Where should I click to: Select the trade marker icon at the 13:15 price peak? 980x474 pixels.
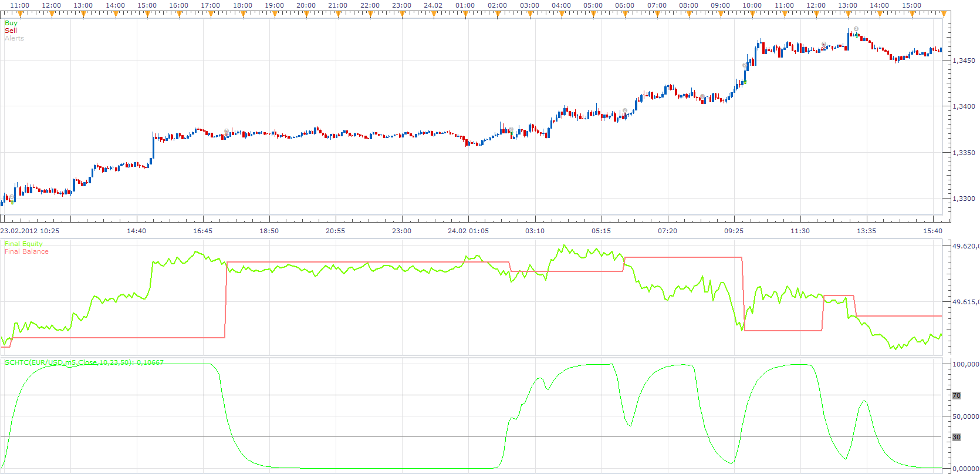tap(856, 29)
